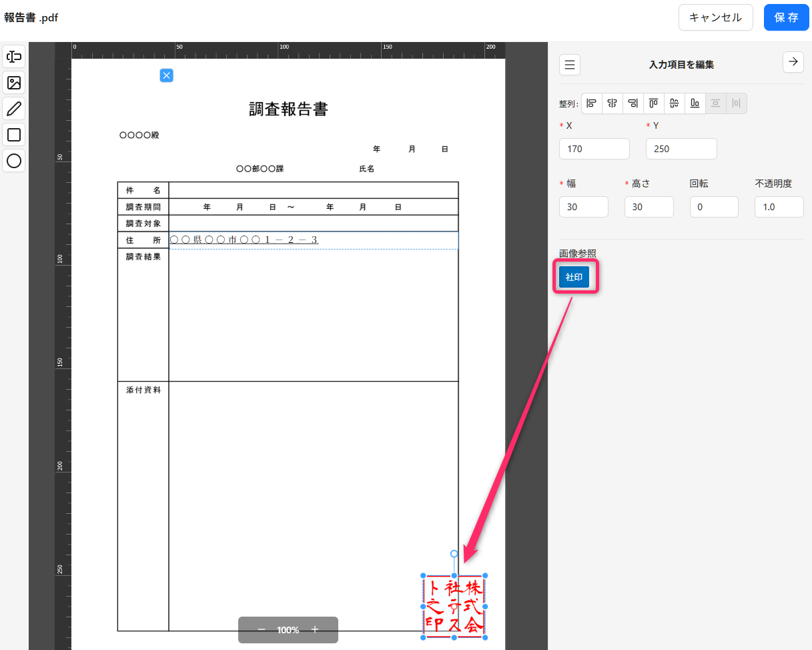Zoom out with the minus button

pos(262,630)
